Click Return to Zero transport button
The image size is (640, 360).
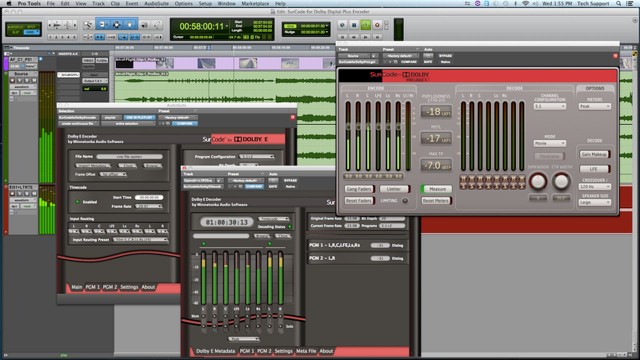[342, 37]
